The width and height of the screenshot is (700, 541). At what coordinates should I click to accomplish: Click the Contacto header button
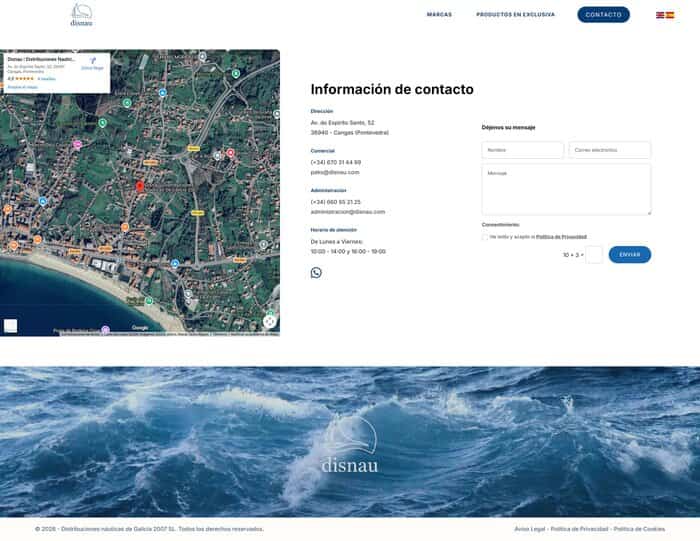pyautogui.click(x=604, y=15)
